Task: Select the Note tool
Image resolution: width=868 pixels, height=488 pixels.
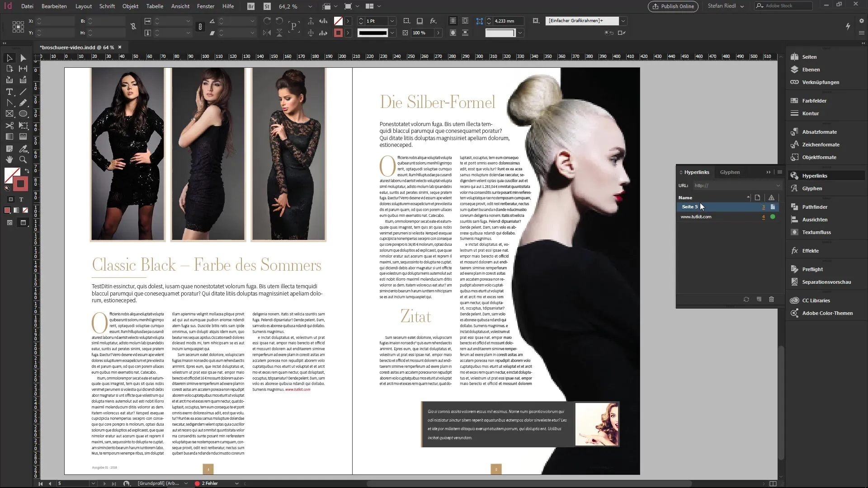Action: 9,149
